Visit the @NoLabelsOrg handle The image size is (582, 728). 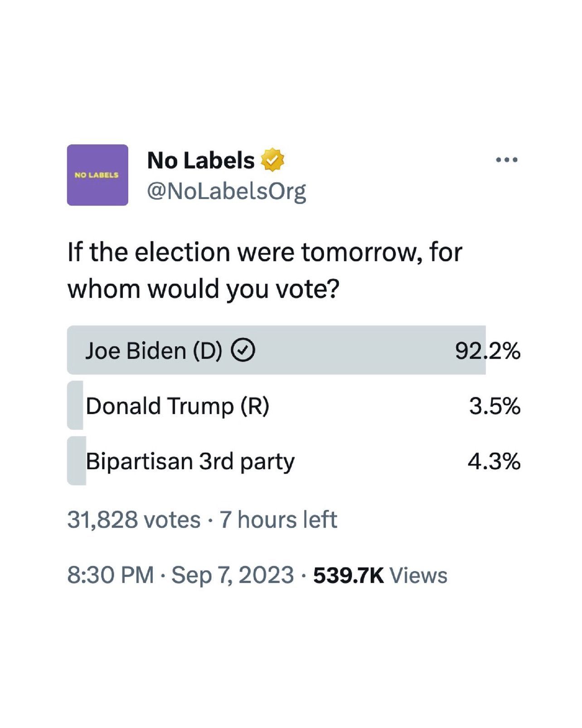tap(227, 191)
